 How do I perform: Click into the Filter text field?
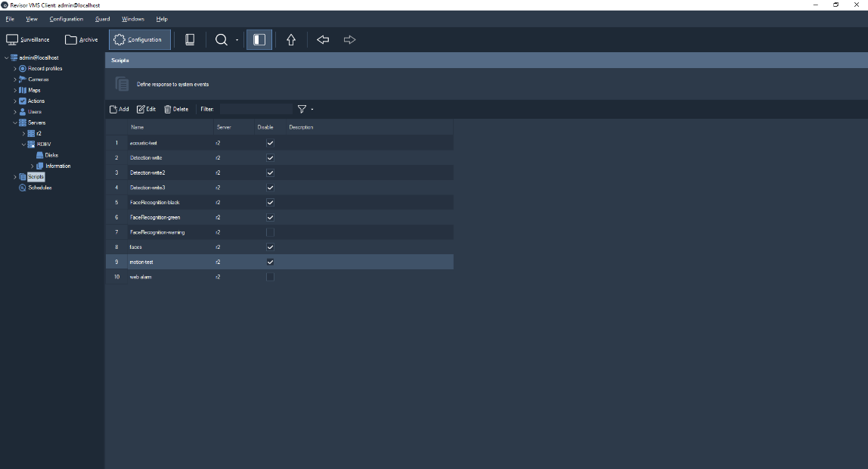click(x=256, y=109)
